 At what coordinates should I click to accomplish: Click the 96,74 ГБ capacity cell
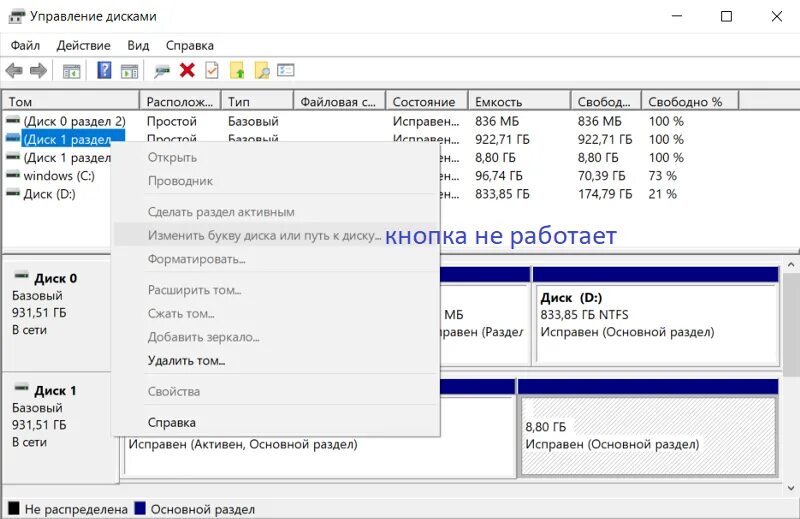[498, 176]
